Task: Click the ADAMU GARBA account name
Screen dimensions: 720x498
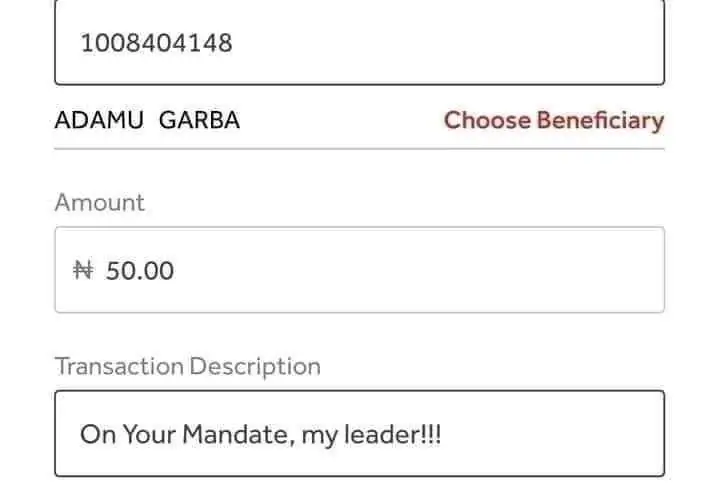Action: pyautogui.click(x=147, y=121)
